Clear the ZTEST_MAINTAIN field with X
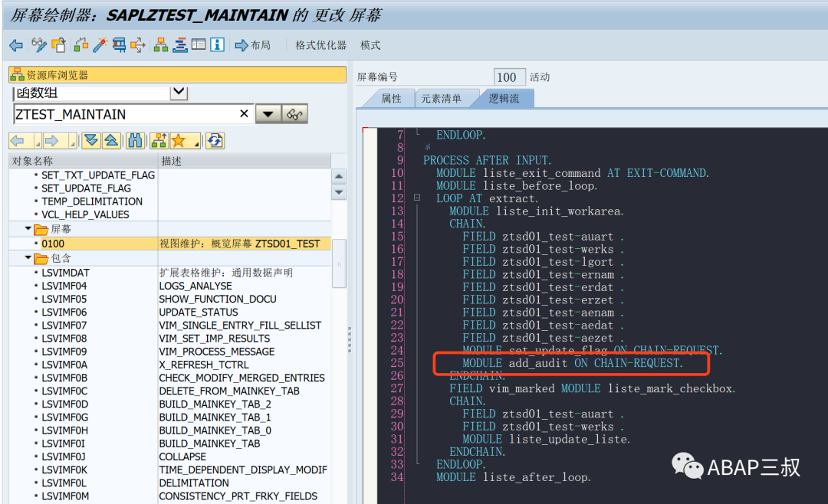828x504 pixels. click(244, 113)
